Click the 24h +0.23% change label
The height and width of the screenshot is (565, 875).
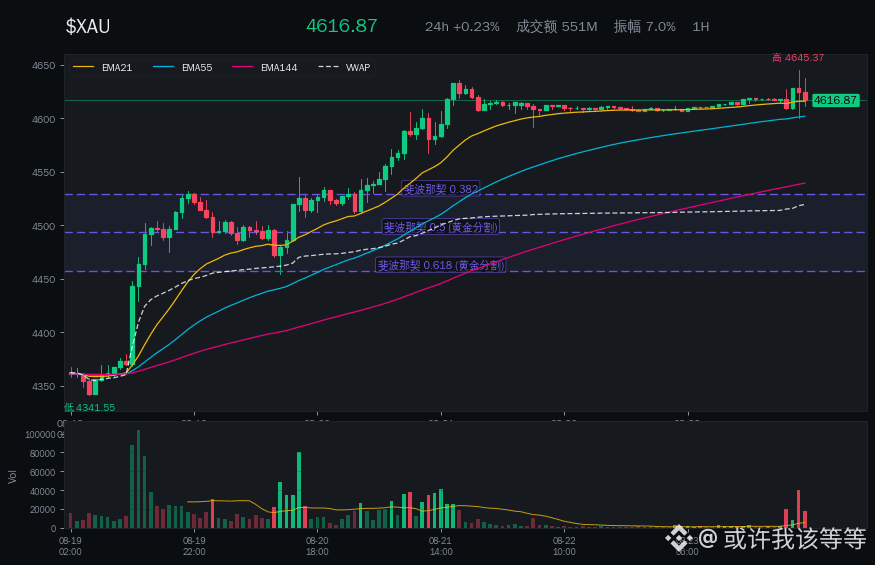tap(462, 27)
